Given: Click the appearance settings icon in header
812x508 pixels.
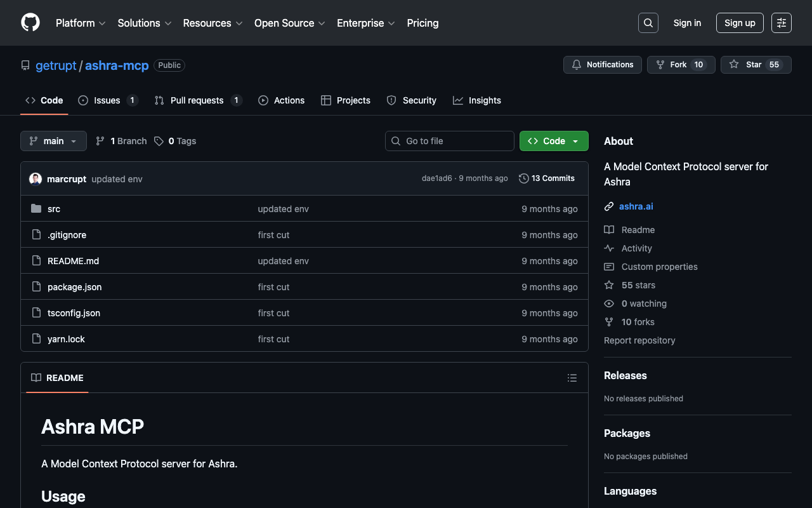Looking at the screenshot, I should pos(781,23).
